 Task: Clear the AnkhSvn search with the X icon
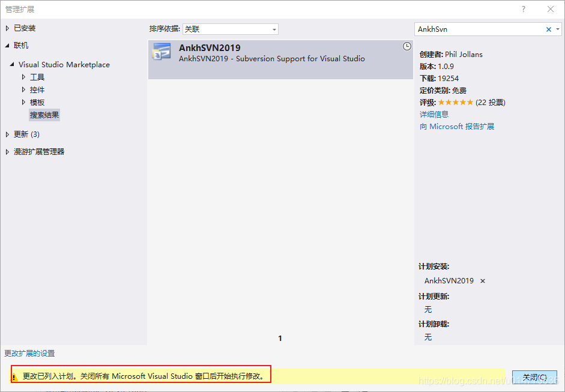click(548, 29)
